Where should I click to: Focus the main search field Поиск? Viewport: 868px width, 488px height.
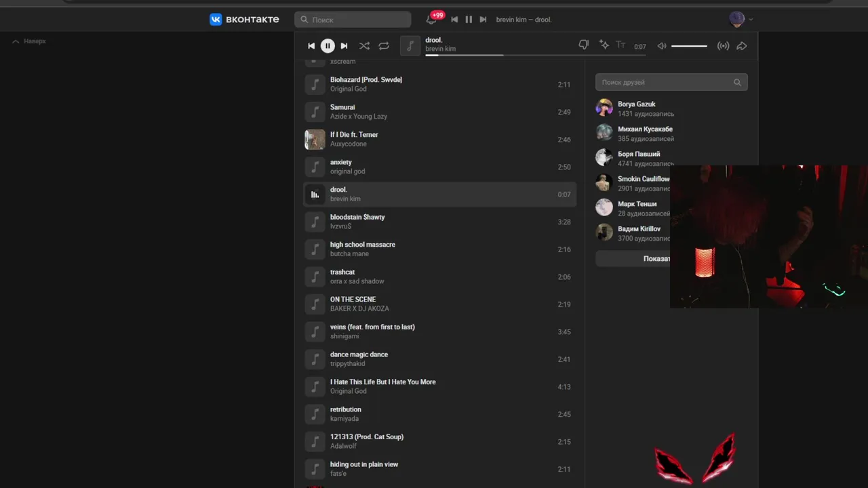coord(353,20)
